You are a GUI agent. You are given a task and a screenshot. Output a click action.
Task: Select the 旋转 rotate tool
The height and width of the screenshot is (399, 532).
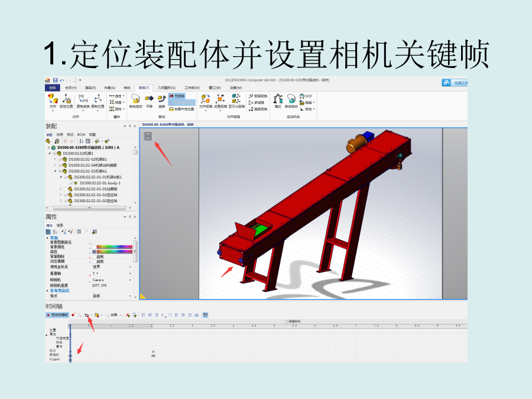(x=161, y=99)
